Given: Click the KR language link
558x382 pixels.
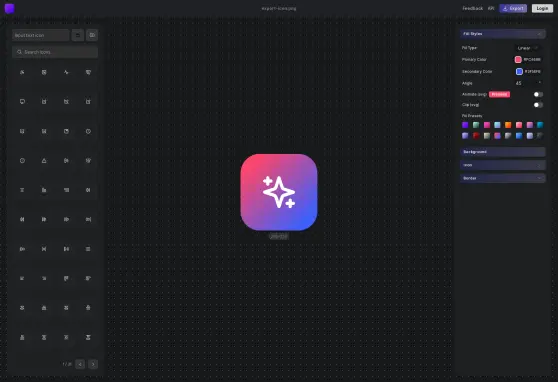Looking at the screenshot, I should coord(491,8).
